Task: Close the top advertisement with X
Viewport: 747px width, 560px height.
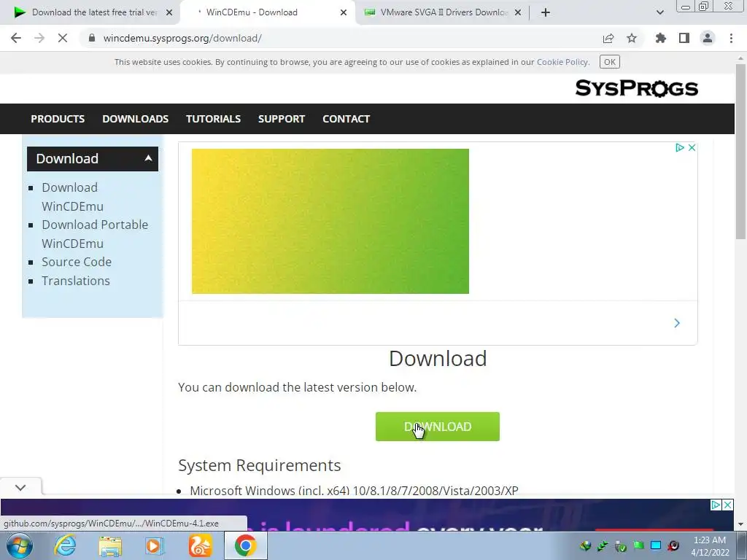Action: coord(692,147)
